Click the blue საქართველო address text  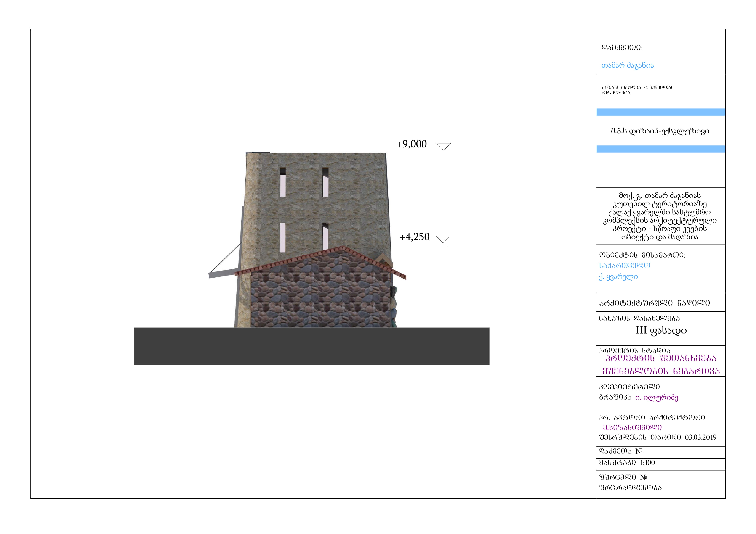pos(624,265)
